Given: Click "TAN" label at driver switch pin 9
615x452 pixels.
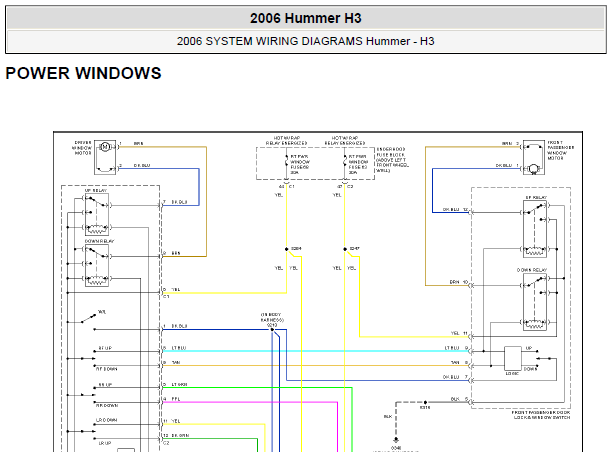Looking at the screenshot, I should click(x=176, y=363).
